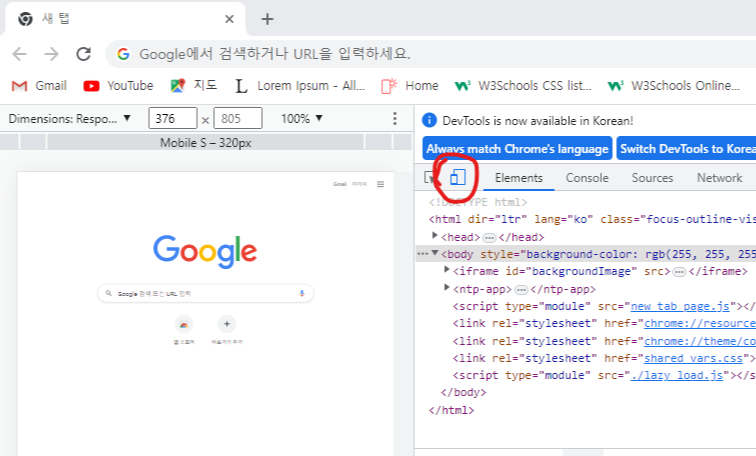Image resolution: width=756 pixels, height=456 pixels.
Task: Expand the head element node
Action: (x=434, y=236)
